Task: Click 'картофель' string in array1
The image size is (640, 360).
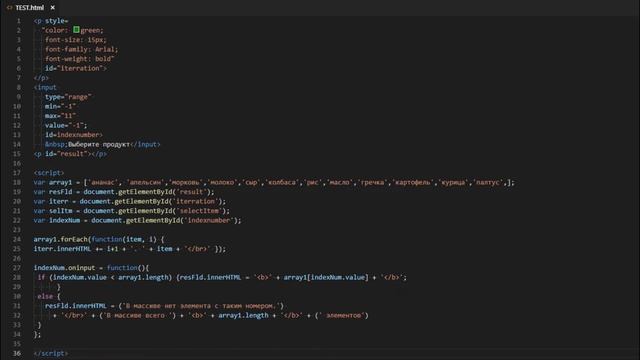Action: coord(413,182)
